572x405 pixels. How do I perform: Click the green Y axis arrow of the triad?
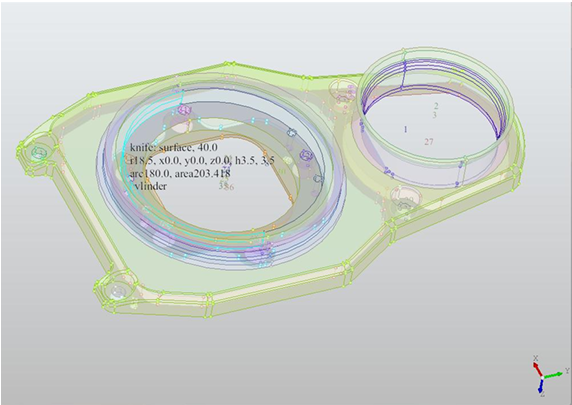point(553,375)
